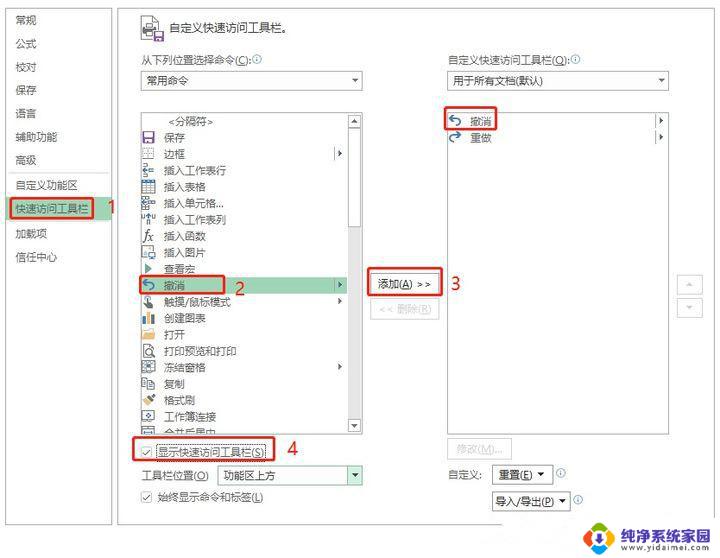This screenshot has height=558, width=720.
Task: Click the fx Insert Function icon
Action: pyautogui.click(x=148, y=236)
